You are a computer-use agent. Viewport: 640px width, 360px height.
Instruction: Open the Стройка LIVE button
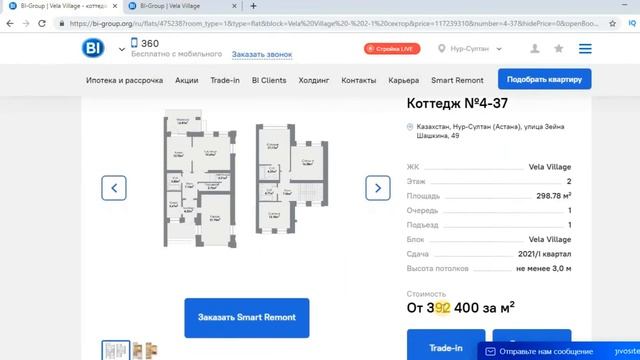coord(392,49)
